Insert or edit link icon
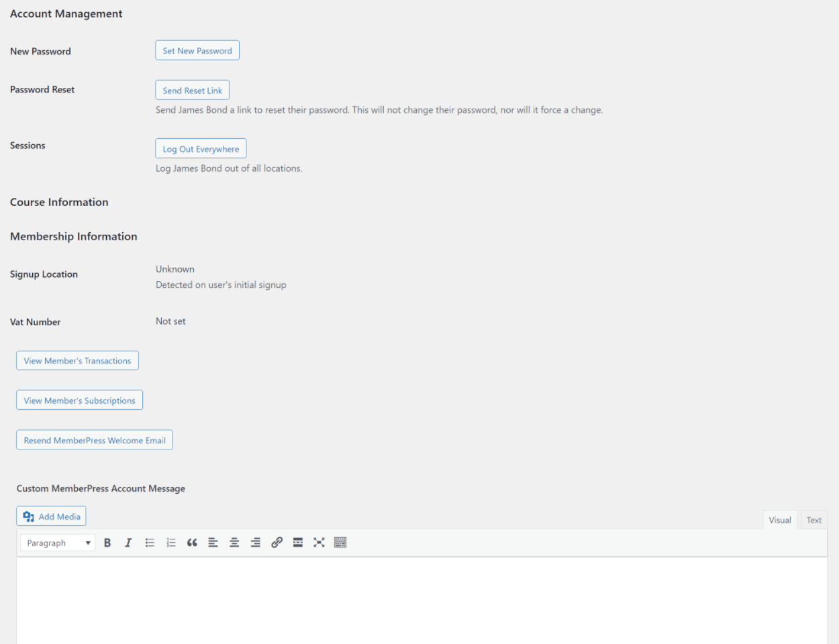The height and width of the screenshot is (644, 839). (277, 543)
